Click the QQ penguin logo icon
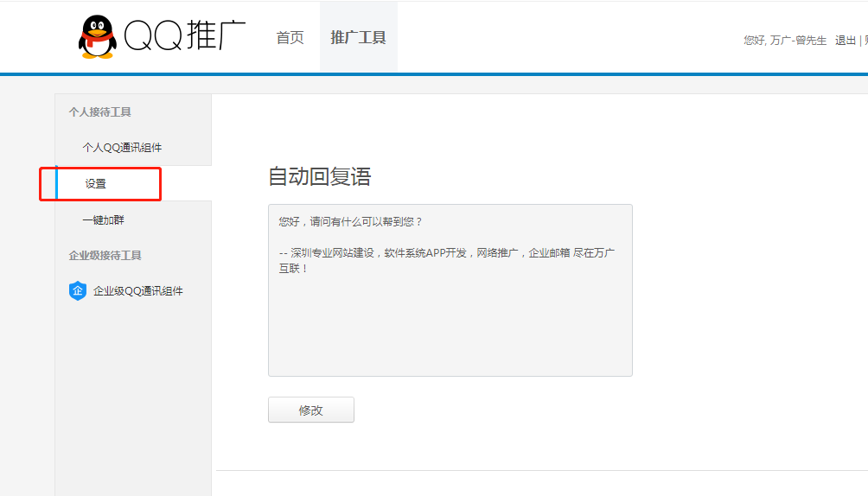 (x=97, y=37)
